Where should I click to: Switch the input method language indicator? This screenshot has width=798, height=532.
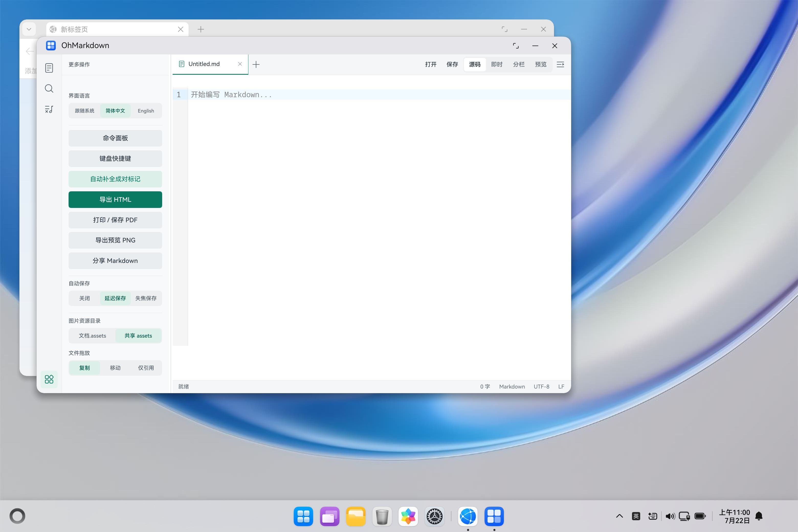pos(636,516)
